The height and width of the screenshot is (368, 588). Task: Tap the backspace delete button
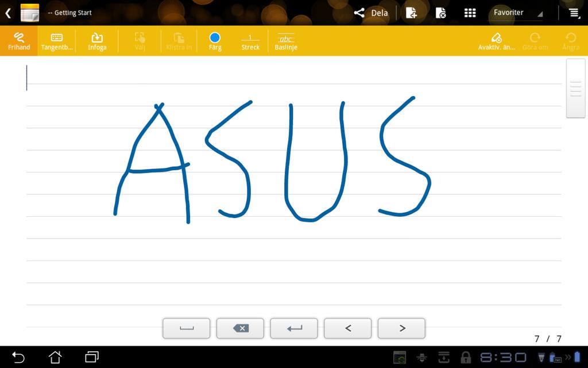tap(240, 328)
